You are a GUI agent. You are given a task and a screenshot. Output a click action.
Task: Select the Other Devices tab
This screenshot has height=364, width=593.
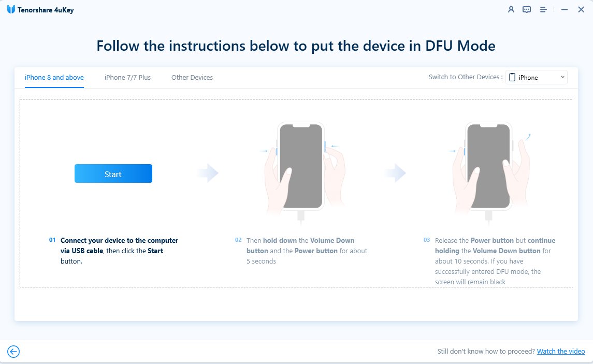pos(192,77)
